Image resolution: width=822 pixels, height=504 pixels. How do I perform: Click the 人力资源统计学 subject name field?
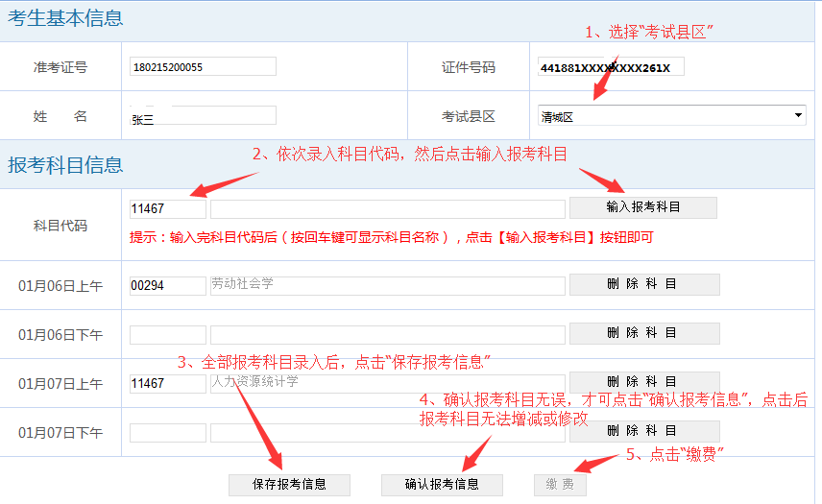click(388, 383)
